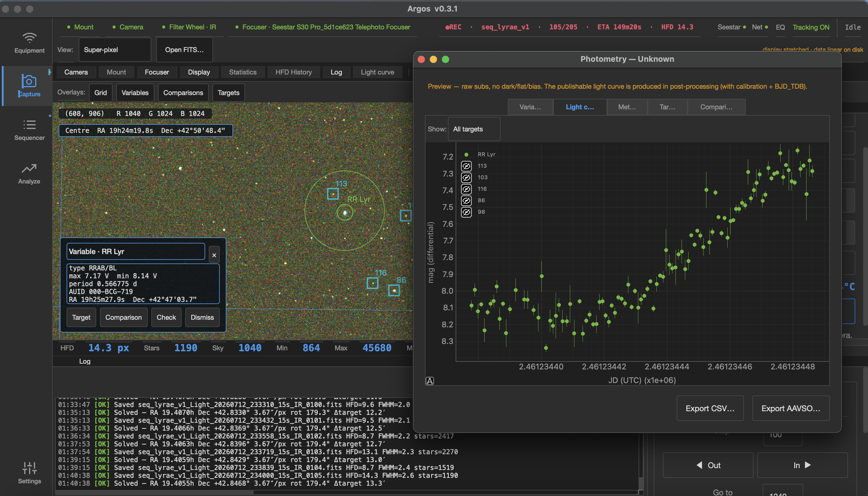The width and height of the screenshot is (868, 496).
Task: Close the Variable RR Lyr info popup
Action: click(214, 255)
